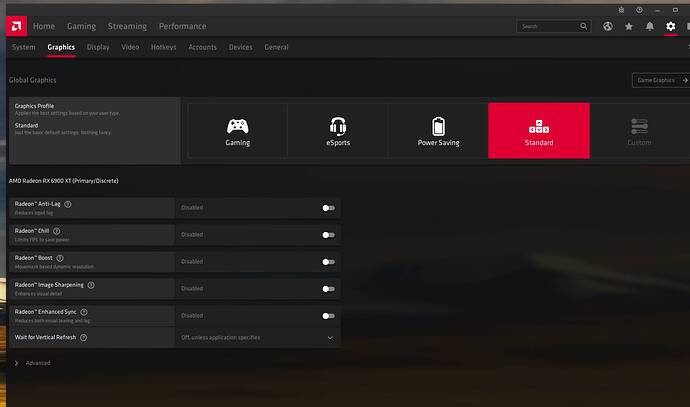Switch to the Devices tab

click(241, 47)
